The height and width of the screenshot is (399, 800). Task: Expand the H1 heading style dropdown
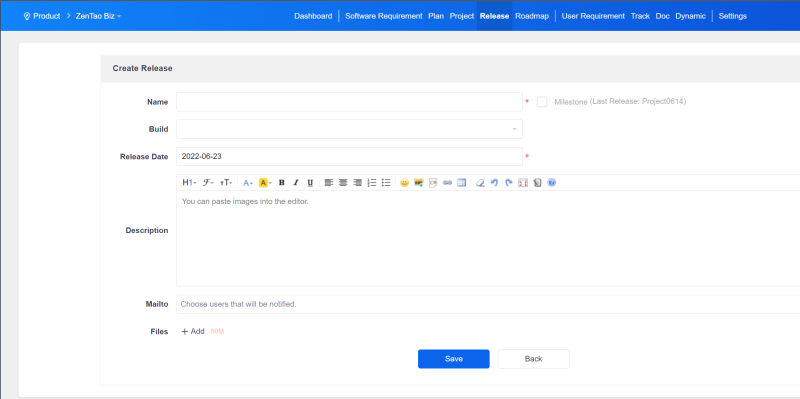(x=189, y=183)
